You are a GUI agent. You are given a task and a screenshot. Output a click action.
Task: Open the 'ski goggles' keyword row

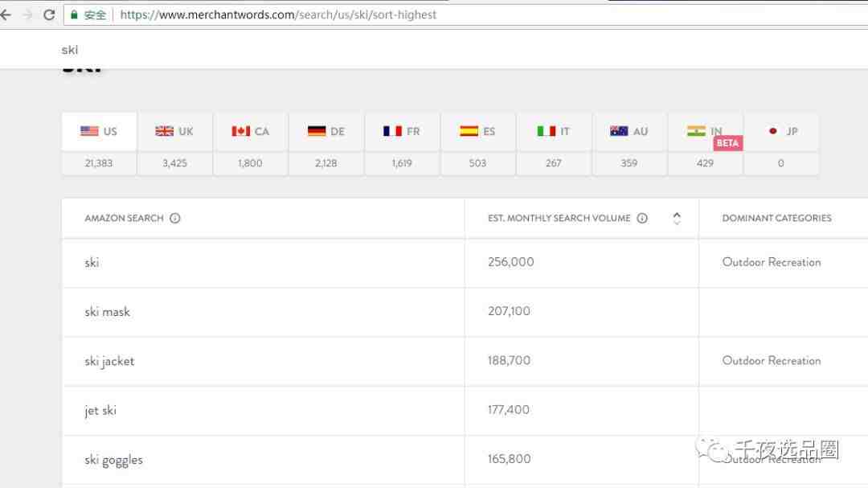[x=465, y=461]
